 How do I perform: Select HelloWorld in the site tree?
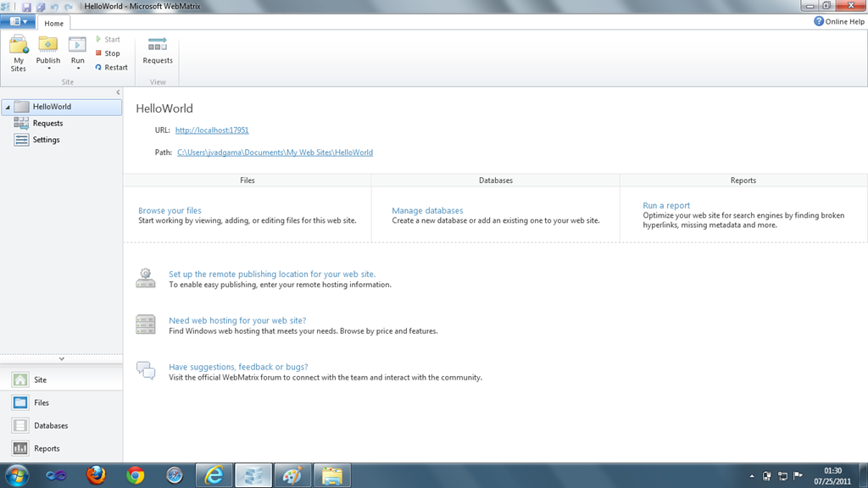coord(61,107)
